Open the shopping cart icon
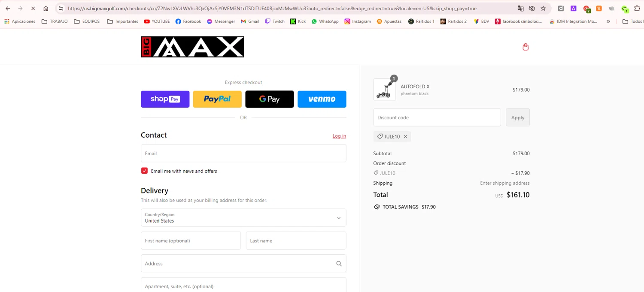 click(x=525, y=47)
